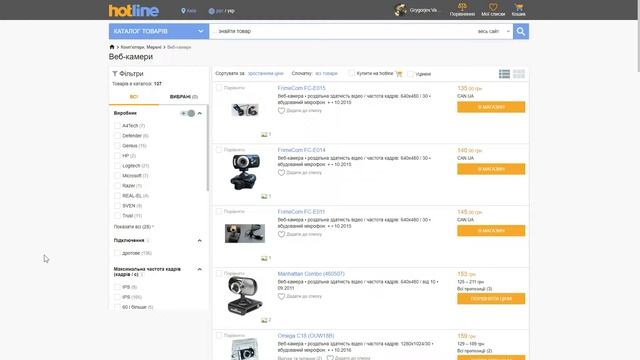Check the A4Tech manufacturer filter
This screenshot has height=360, width=640.
(118, 126)
